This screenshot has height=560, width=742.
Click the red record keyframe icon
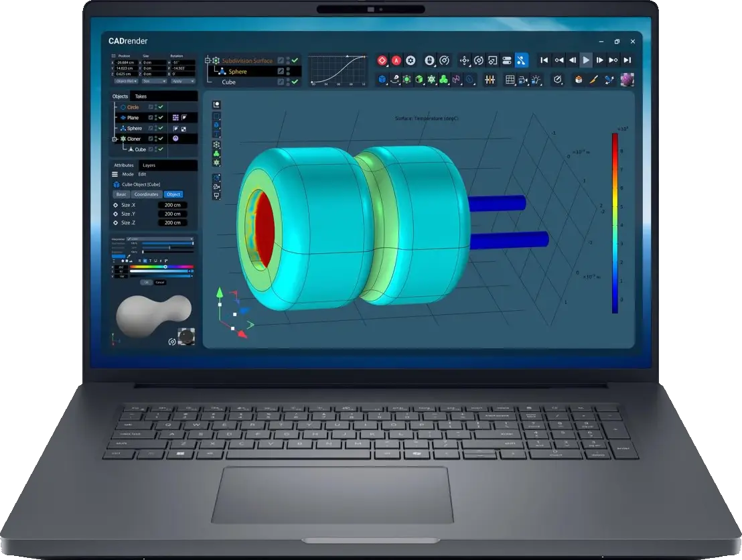click(382, 60)
